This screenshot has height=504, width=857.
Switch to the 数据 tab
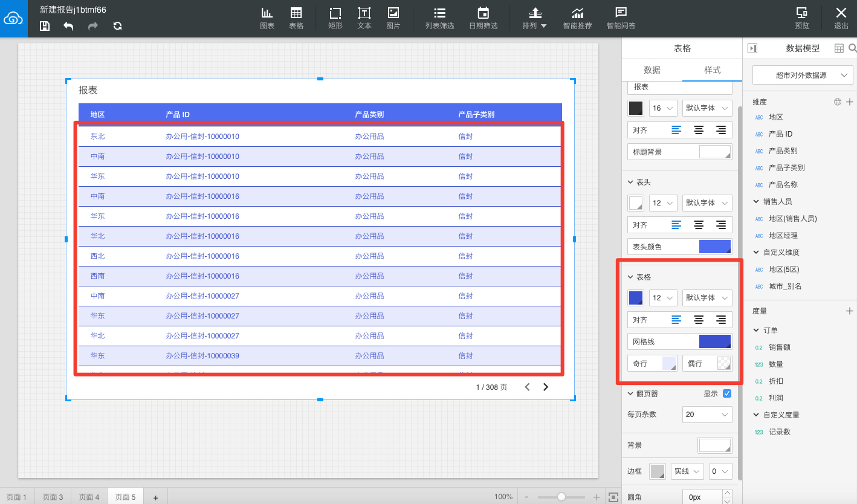[652, 70]
